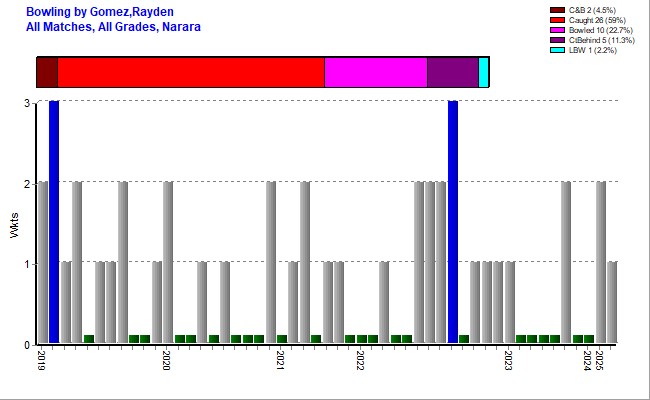Click the purple CtBehind segment of stacked bar
Viewport: 650px width, 400px height.
(453, 72)
